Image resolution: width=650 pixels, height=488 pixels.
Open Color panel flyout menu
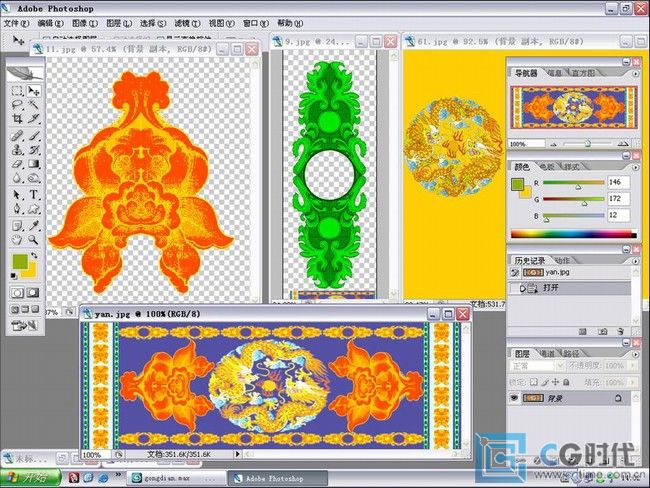pos(635,167)
